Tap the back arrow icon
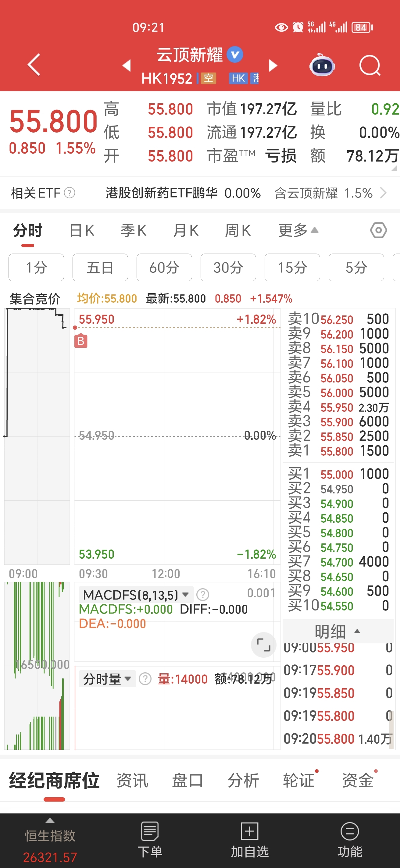Viewport: 400px width, 868px height. (34, 65)
